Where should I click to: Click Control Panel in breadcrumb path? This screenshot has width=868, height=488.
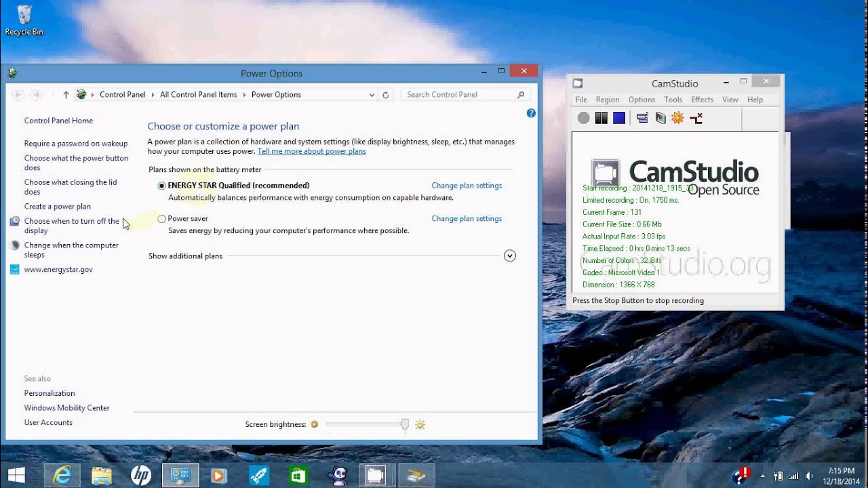pos(122,95)
